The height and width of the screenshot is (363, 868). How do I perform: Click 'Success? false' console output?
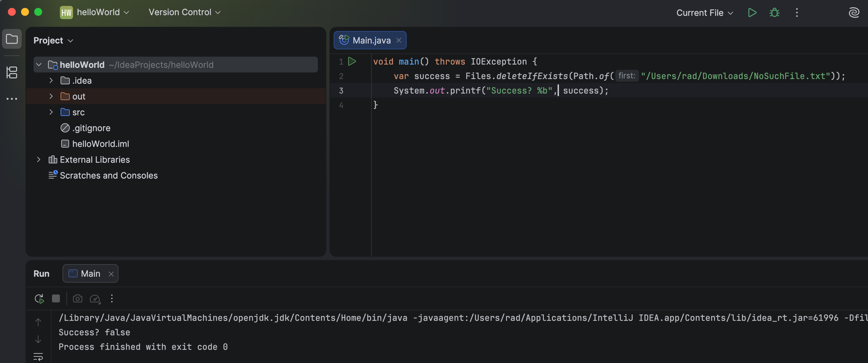94,332
